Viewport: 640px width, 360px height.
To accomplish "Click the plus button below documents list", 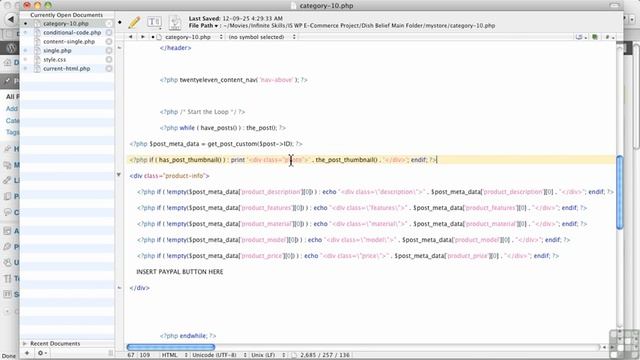I will pyautogui.click(x=27, y=353).
